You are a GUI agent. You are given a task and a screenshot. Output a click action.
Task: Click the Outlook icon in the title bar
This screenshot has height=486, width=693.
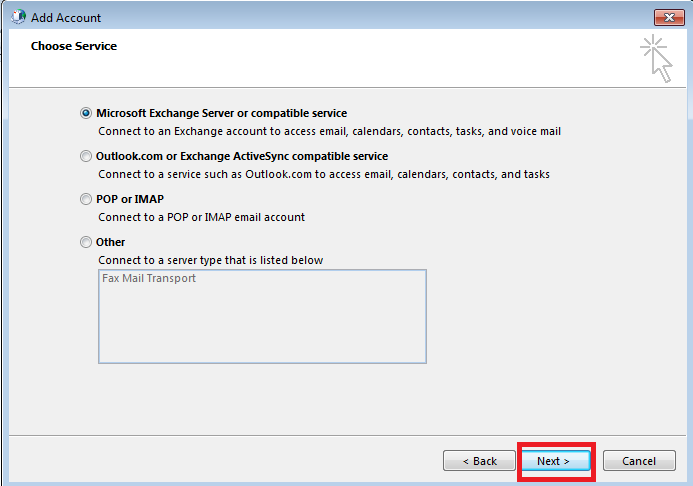[x=18, y=17]
